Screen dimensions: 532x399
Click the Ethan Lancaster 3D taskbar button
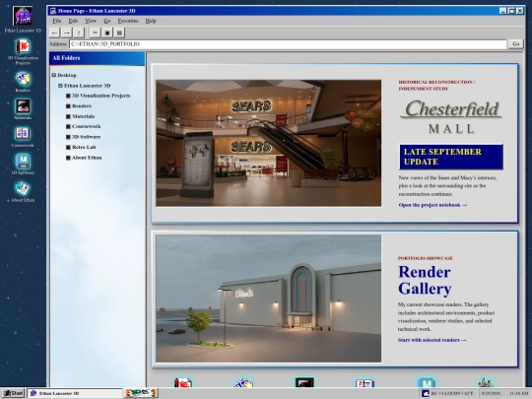[74, 393]
